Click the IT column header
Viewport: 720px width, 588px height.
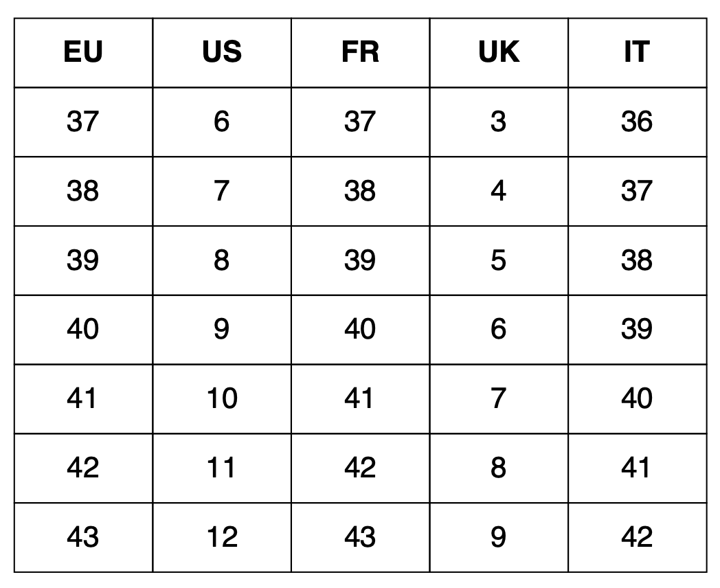click(638, 52)
